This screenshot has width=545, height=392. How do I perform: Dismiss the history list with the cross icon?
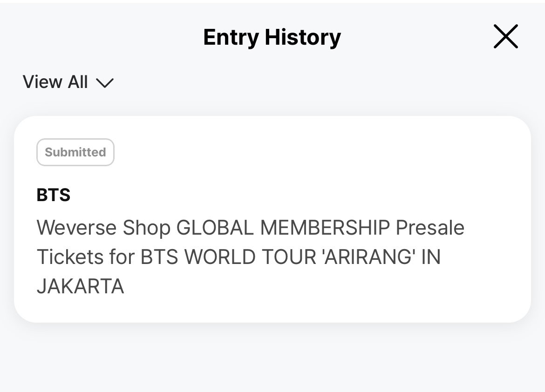[506, 36]
